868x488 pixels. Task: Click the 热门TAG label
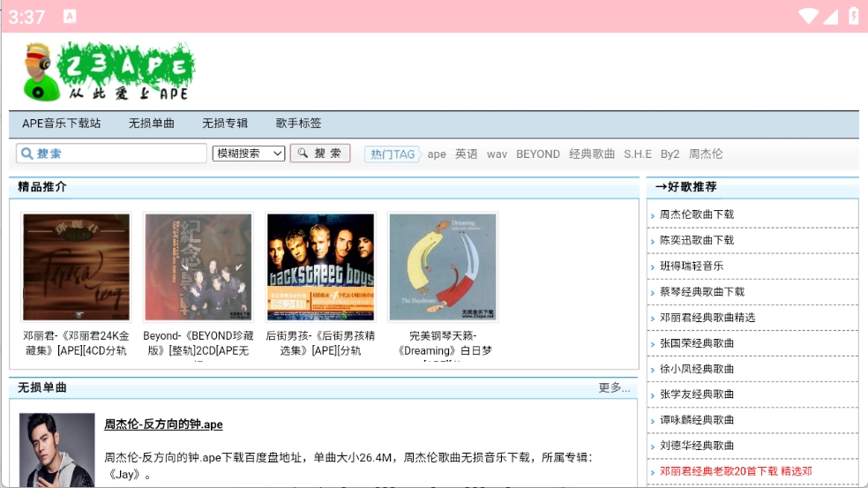point(392,154)
